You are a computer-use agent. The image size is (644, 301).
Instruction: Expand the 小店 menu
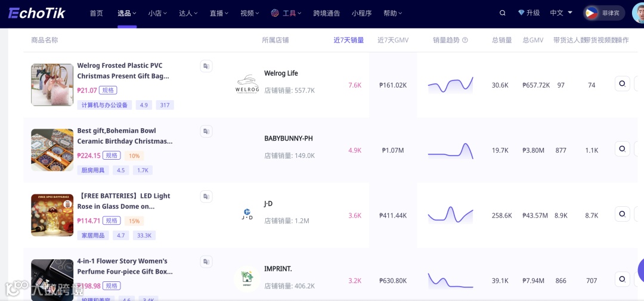[157, 13]
